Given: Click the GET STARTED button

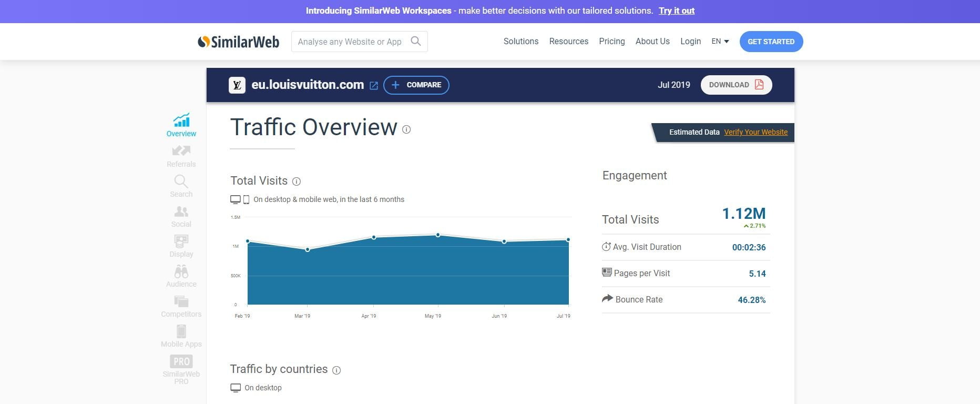Looking at the screenshot, I should (771, 42).
